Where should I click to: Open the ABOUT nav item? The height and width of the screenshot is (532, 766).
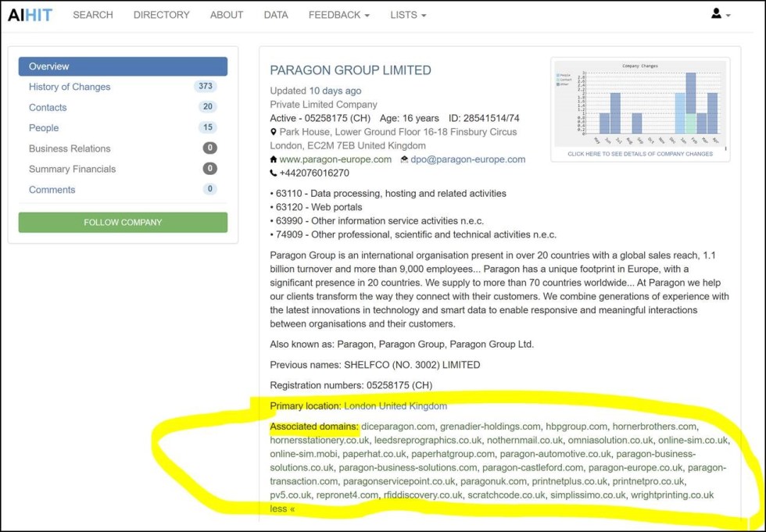[227, 15]
